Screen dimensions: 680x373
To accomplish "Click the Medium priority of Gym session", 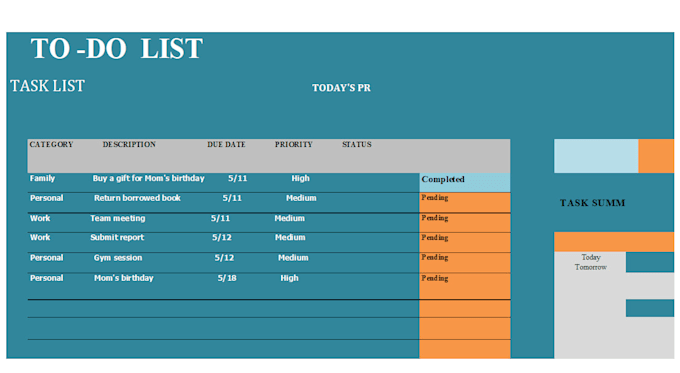I will coord(293,258).
